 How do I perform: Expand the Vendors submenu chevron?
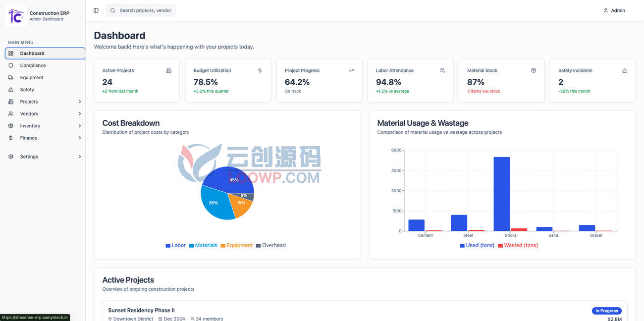pyautogui.click(x=80, y=114)
